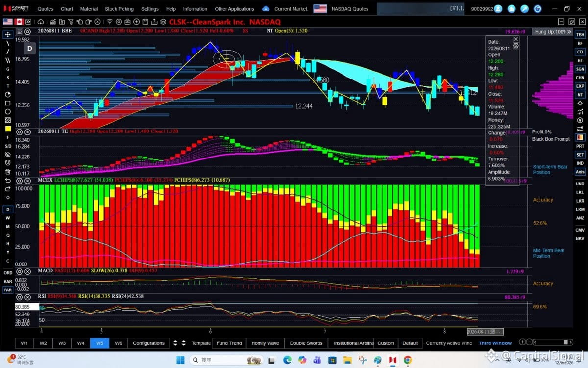Select the T text tool
Viewport: 588px width, 368px height.
click(8, 86)
